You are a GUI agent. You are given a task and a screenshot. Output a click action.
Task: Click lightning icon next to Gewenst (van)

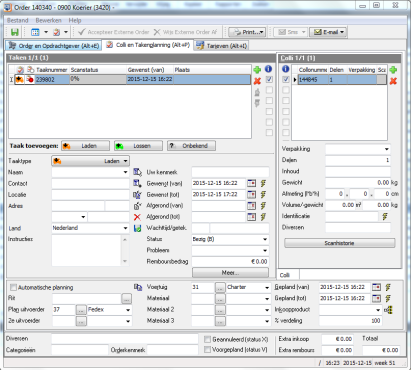[263, 183]
